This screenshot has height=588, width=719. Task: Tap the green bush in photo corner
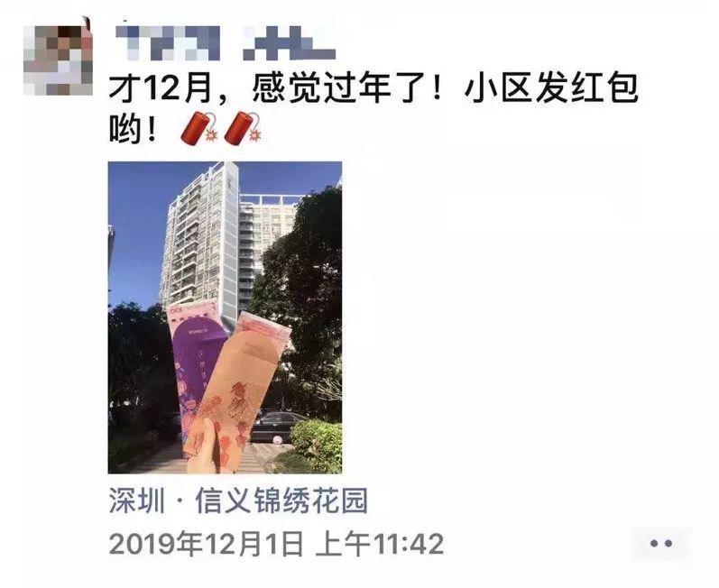317,446
